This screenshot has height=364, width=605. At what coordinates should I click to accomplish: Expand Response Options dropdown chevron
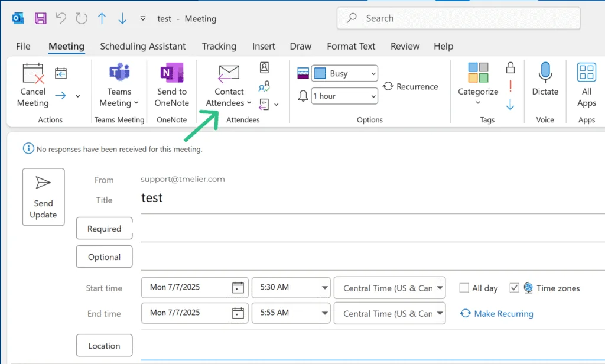pyautogui.click(x=277, y=105)
